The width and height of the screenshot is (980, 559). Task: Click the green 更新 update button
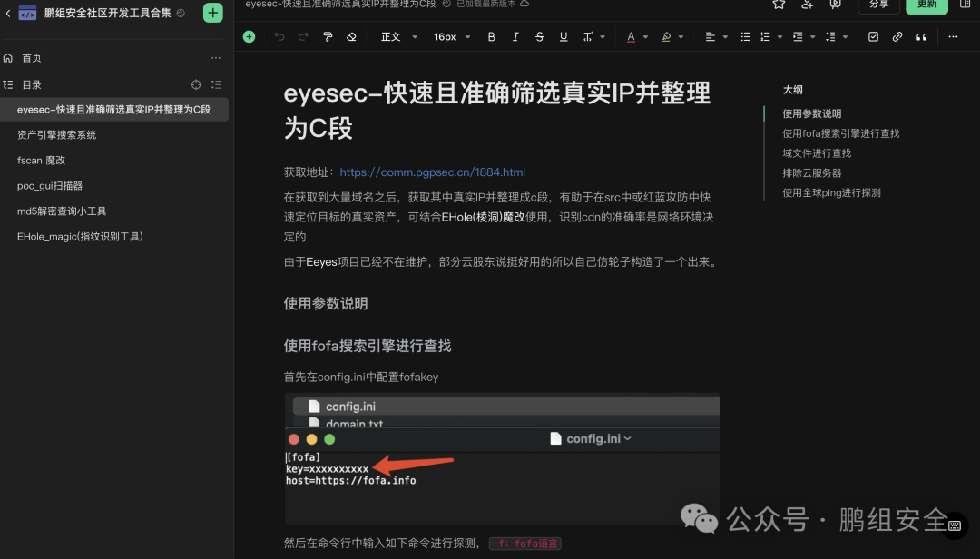click(926, 5)
